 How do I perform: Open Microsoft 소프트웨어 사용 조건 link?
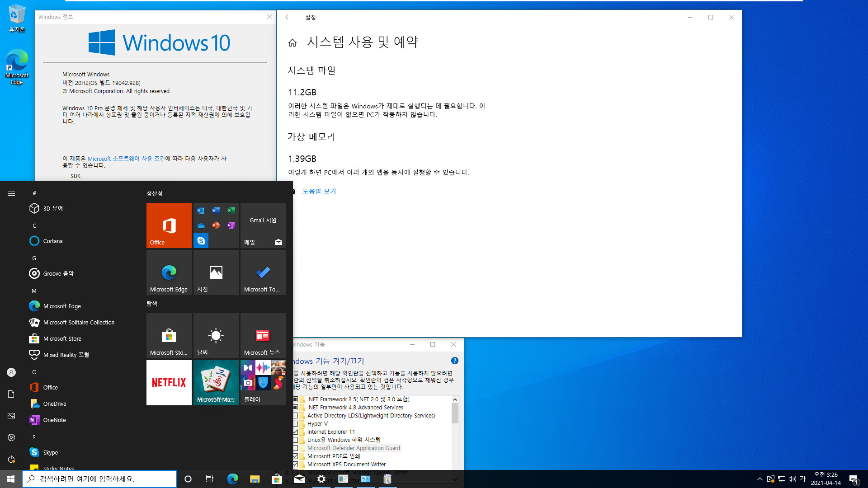[x=126, y=159]
